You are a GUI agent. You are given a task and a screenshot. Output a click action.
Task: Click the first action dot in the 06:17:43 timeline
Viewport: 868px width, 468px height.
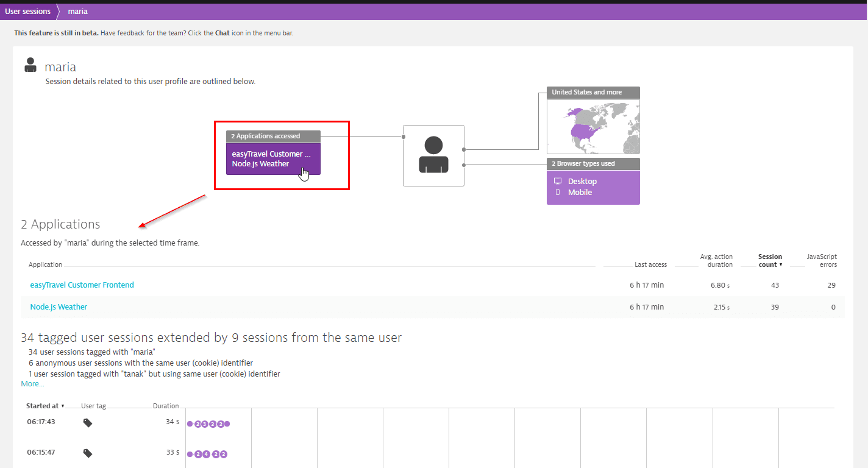pyautogui.click(x=190, y=424)
